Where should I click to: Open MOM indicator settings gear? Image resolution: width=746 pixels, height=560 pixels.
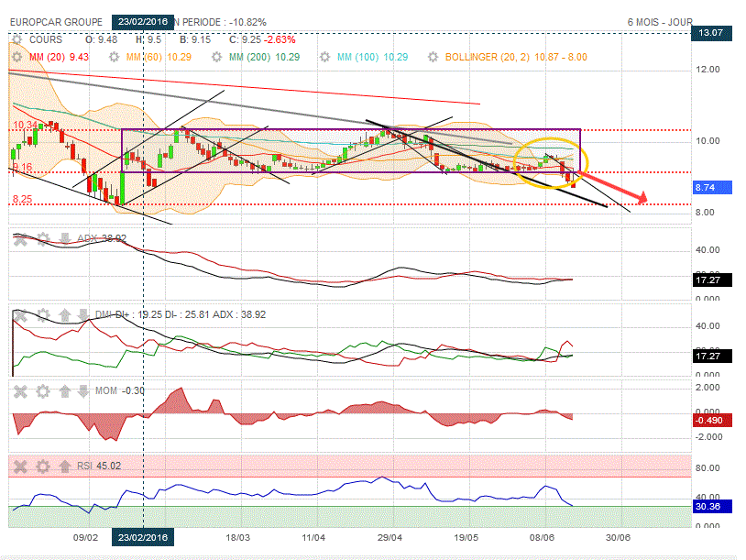(x=42, y=391)
